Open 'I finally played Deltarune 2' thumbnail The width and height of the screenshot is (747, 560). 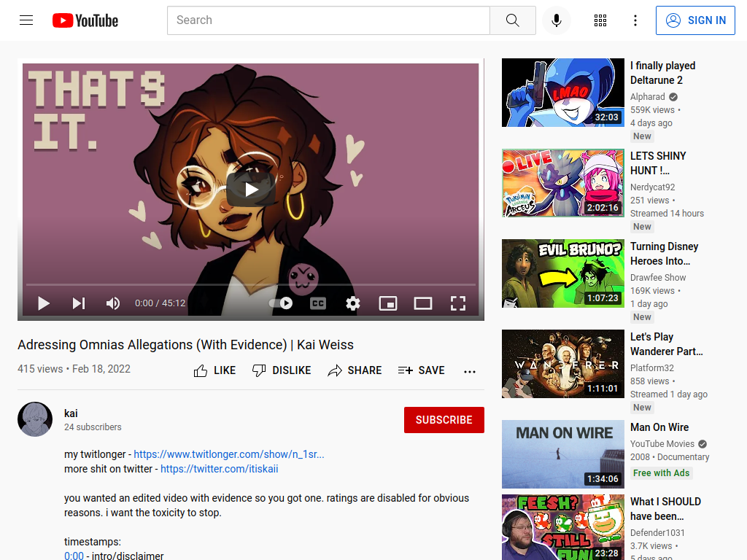point(563,93)
